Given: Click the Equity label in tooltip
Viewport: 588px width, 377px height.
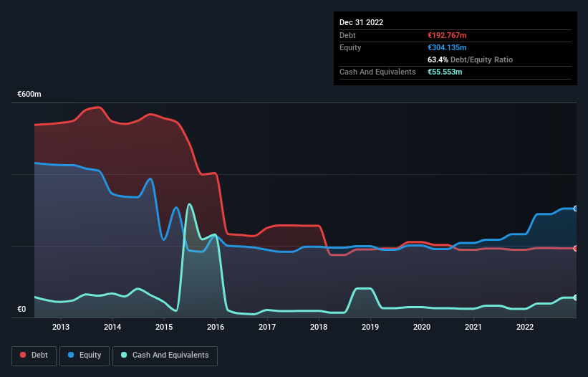Looking at the screenshot, I should pos(350,47).
